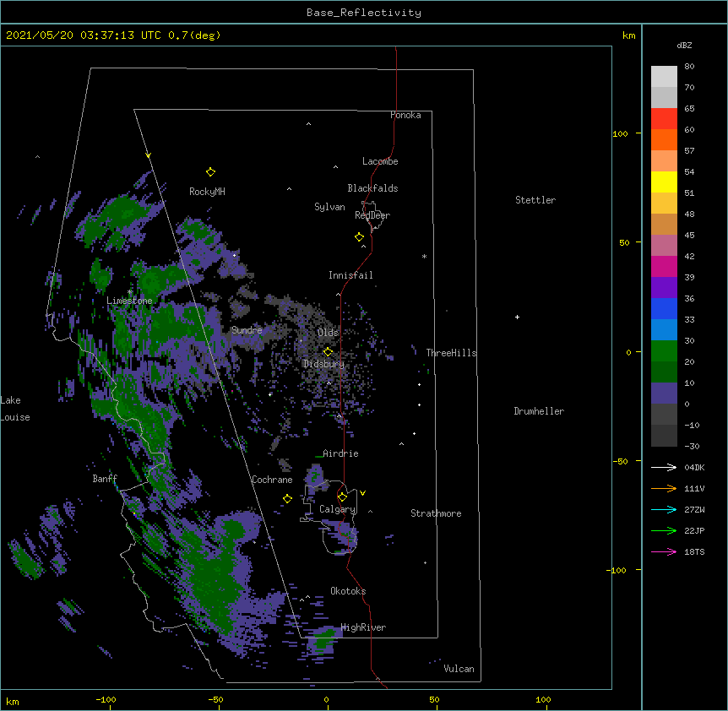
Task: Select the yellow diamond marker above RockyMH
Action: click(210, 172)
